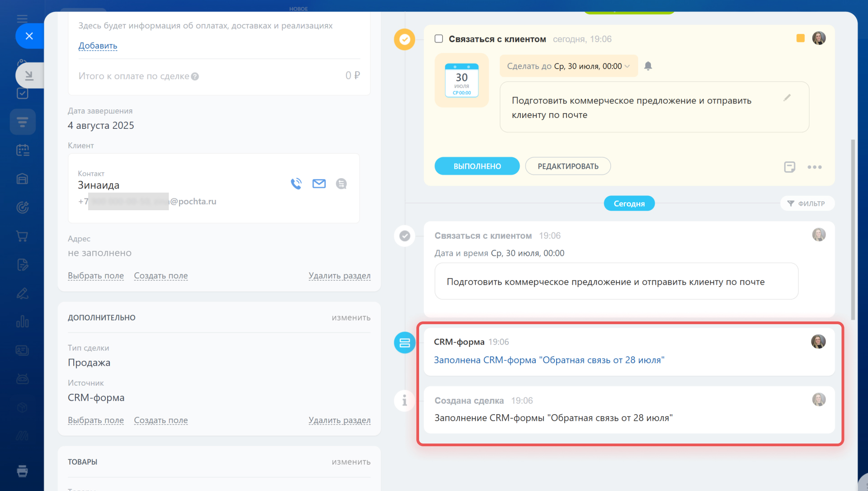Click help icon next to Итого к оплате

[195, 76]
